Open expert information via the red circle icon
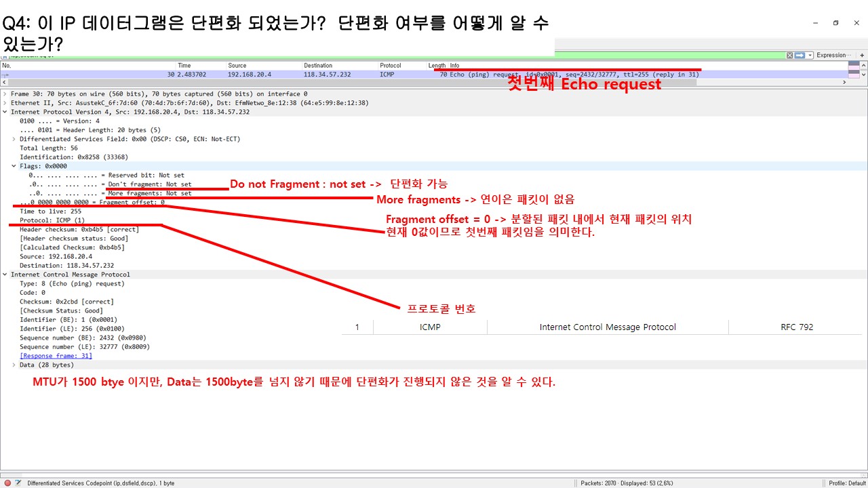The width and height of the screenshot is (868, 488). tap(7, 483)
